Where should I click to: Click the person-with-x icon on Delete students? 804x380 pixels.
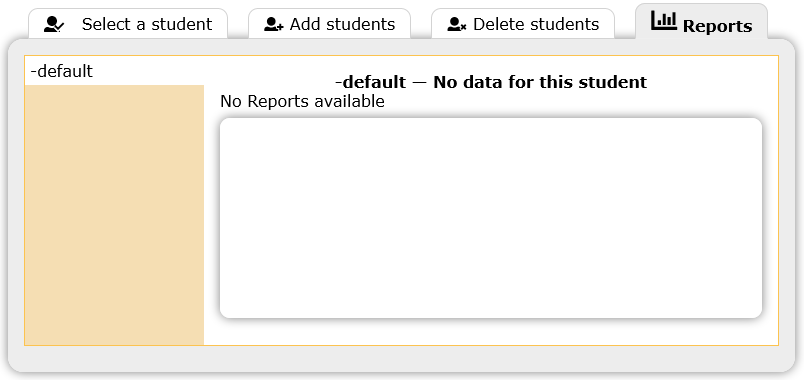click(457, 25)
